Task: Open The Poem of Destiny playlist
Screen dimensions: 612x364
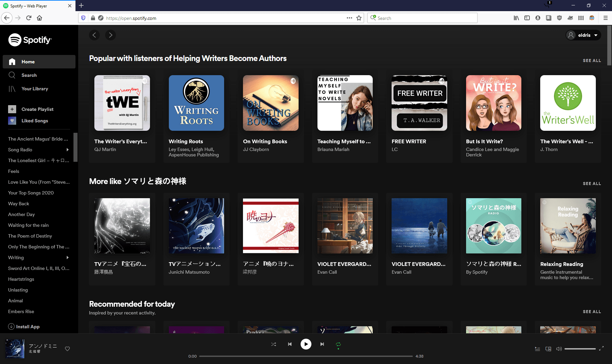Action: 30,236
